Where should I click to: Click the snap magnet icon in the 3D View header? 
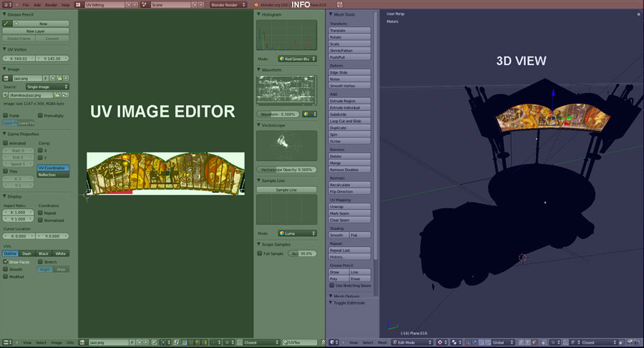(567, 342)
